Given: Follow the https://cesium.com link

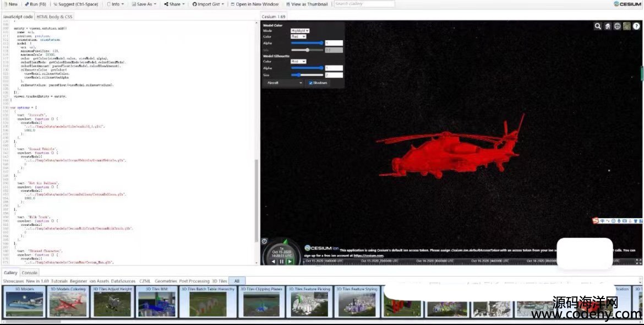Looking at the screenshot, I should pyautogui.click(x=368, y=256).
